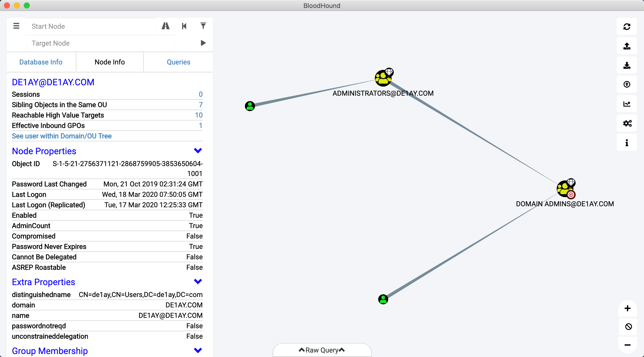The image size is (644, 357).
Task: Click the pathfinding road icon
Action: tap(166, 26)
